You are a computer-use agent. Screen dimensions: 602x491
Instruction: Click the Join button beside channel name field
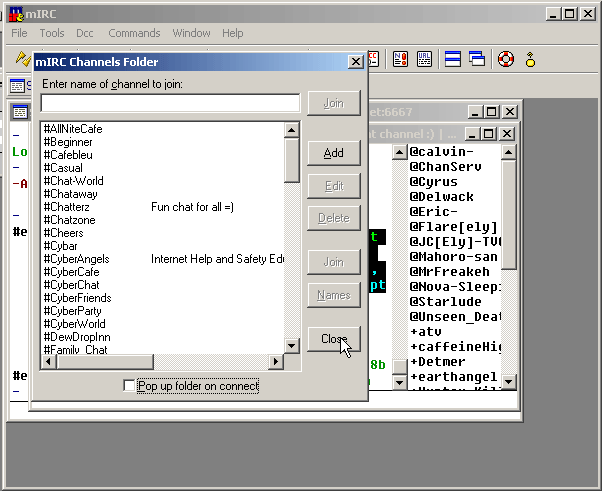pyautogui.click(x=334, y=103)
